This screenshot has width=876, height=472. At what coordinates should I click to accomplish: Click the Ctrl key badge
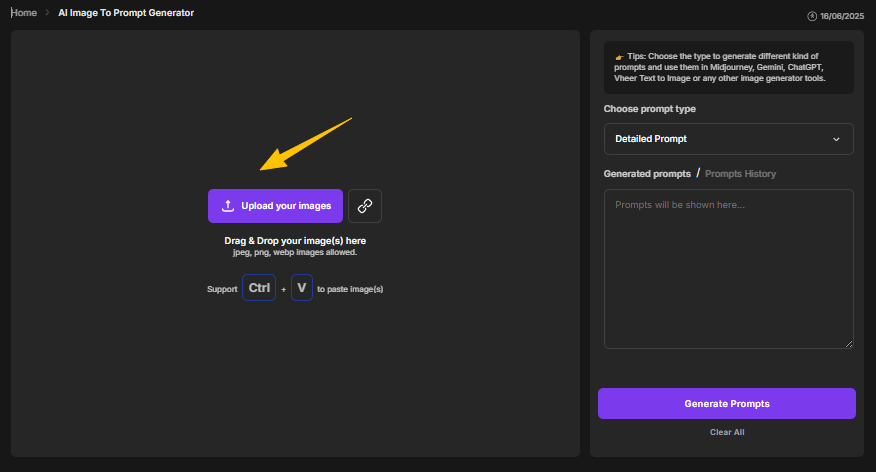tap(259, 288)
